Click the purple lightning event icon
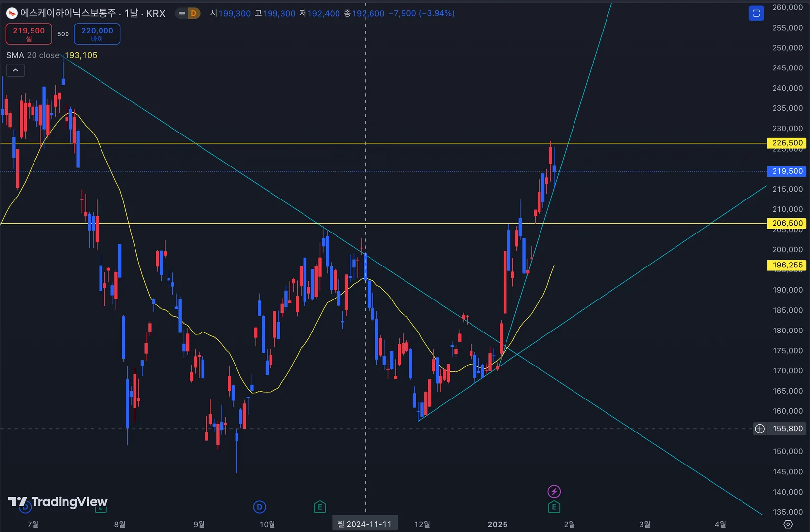810x532 pixels. (554, 491)
